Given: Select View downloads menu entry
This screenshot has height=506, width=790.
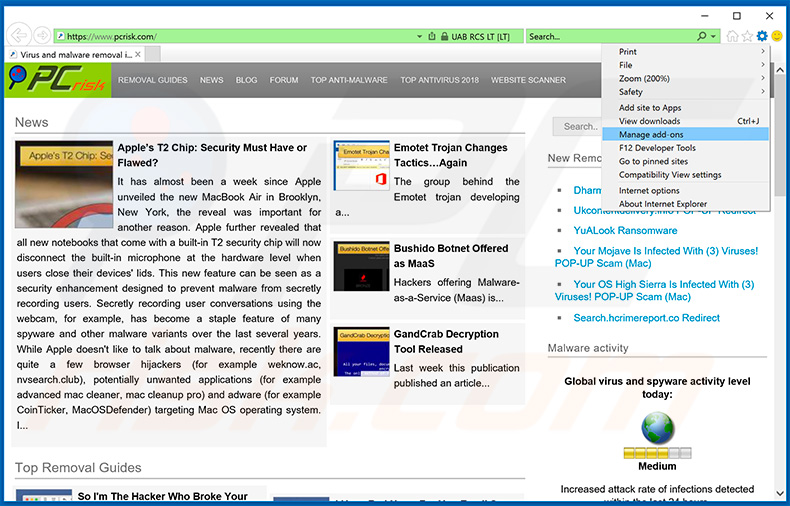Looking at the screenshot, I should (x=686, y=121).
